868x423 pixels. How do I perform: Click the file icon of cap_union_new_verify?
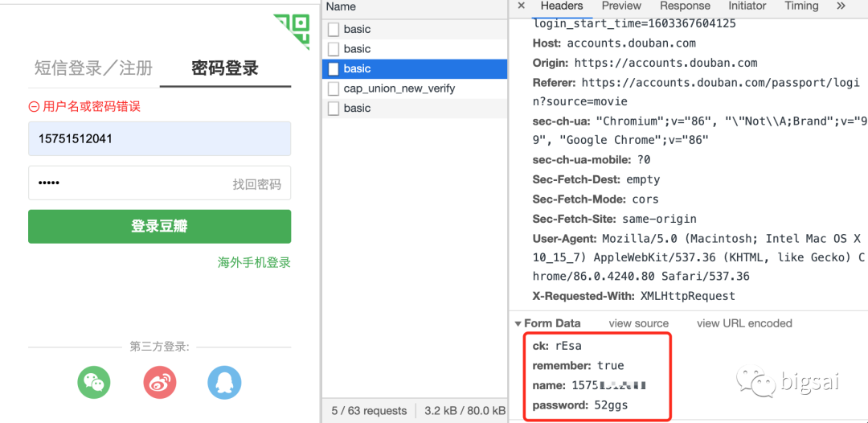click(x=334, y=88)
